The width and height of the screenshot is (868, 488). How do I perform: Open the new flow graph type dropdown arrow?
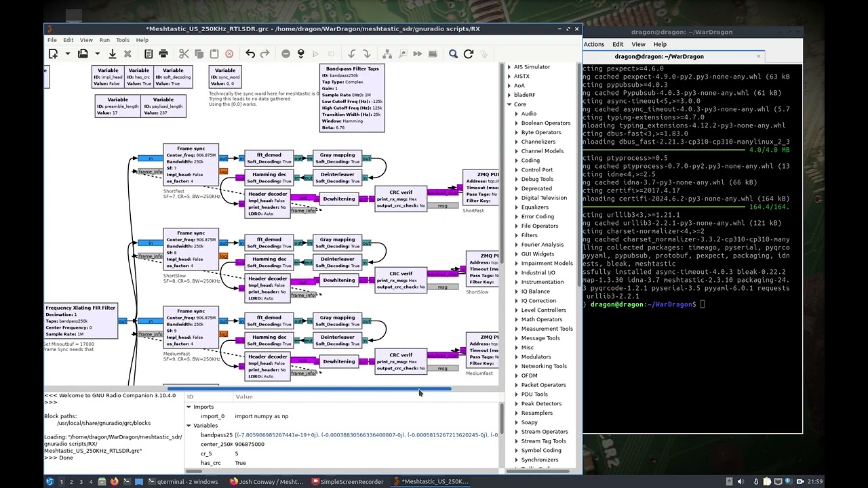pyautogui.click(x=67, y=54)
